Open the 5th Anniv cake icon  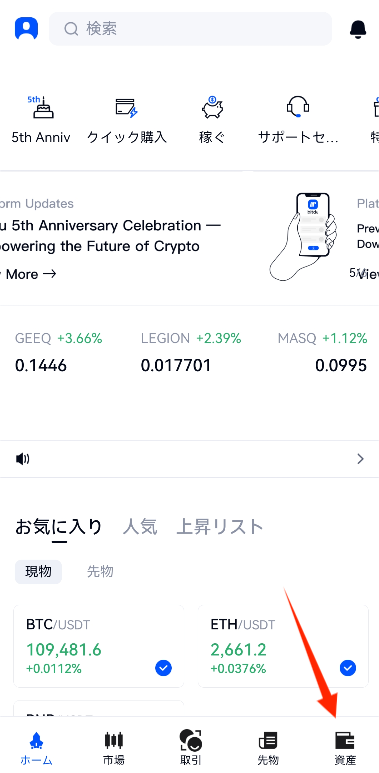(42, 107)
